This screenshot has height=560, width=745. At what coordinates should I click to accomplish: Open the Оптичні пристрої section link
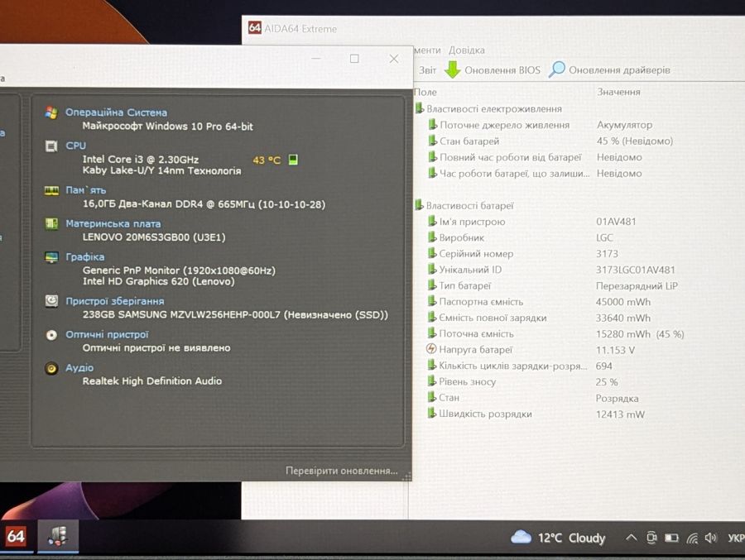(x=107, y=334)
